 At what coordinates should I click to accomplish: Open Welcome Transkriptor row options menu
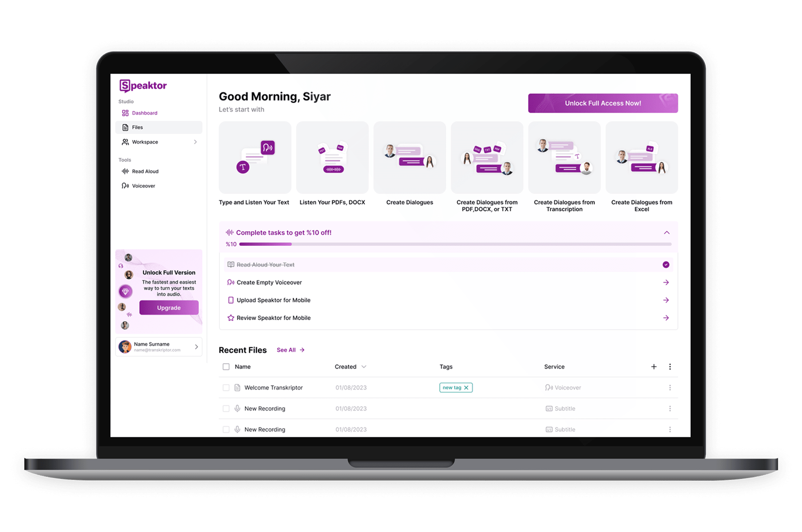point(670,388)
